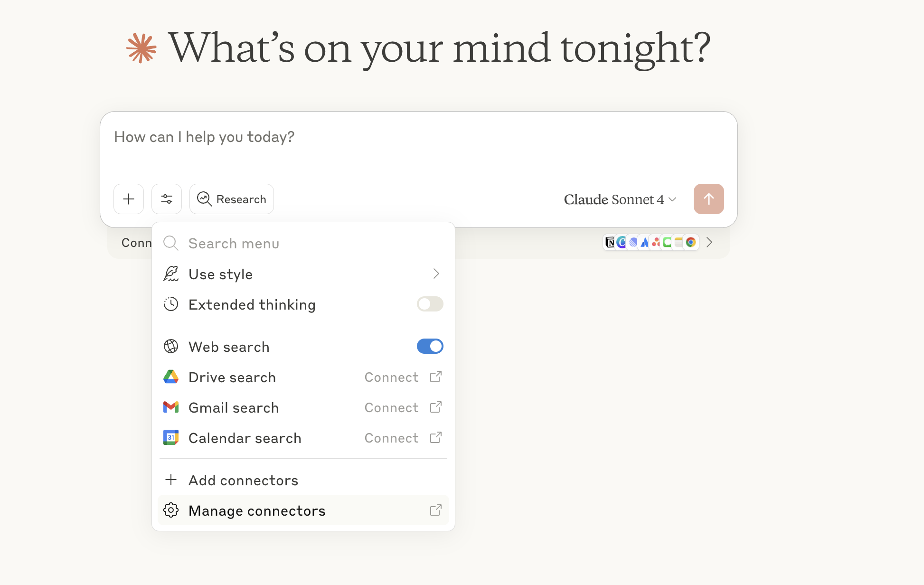This screenshot has height=585, width=924.
Task: Click the search and tools sliders icon
Action: 167,199
